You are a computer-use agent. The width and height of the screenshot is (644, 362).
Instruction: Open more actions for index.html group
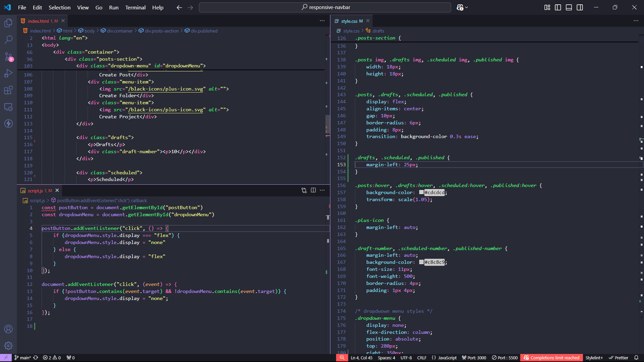pos(322,21)
